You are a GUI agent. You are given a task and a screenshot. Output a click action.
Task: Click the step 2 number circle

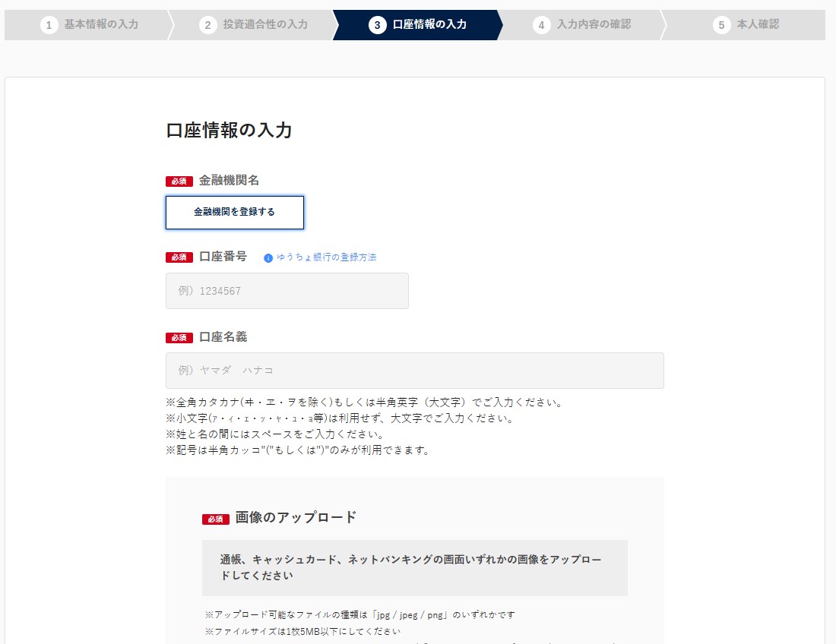[x=208, y=25]
